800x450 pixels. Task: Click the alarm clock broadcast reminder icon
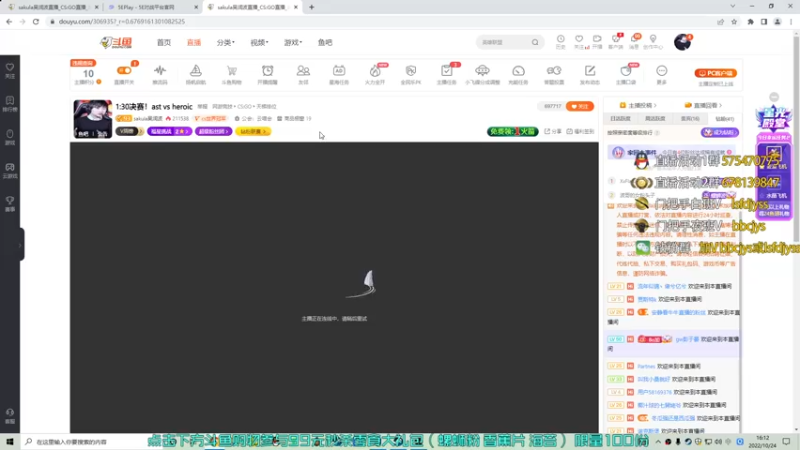[267, 71]
